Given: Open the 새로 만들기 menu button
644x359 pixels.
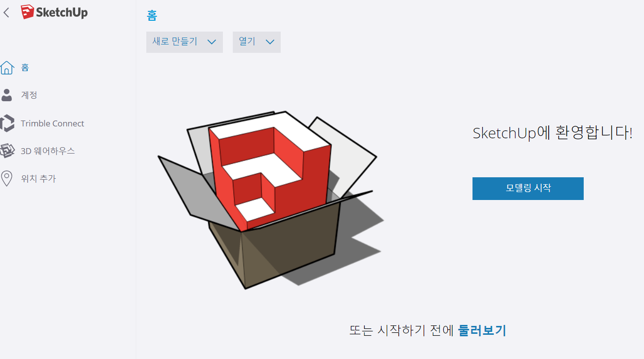Looking at the screenshot, I should 184,42.
